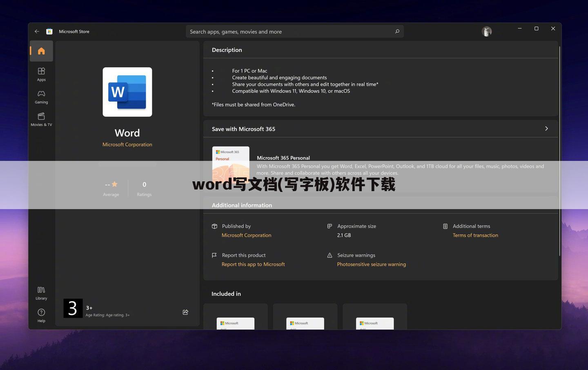Viewport: 588px width, 370px height.
Task: Click Microsoft 365 Personal title
Action: pyautogui.click(x=283, y=158)
